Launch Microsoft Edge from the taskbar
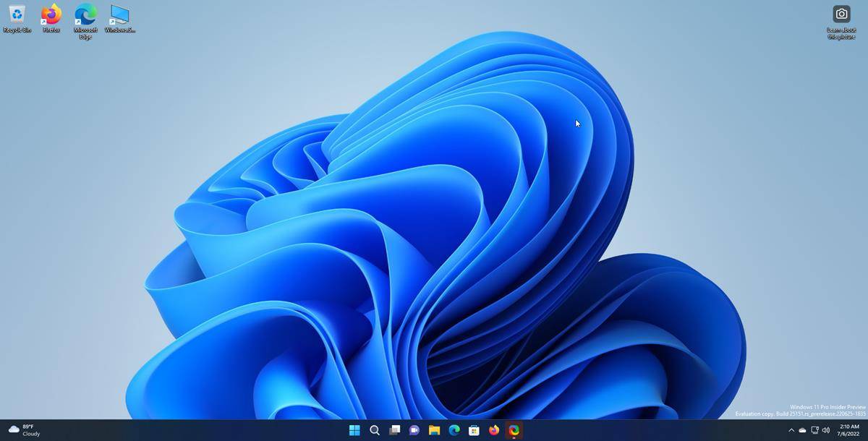Image resolution: width=868 pixels, height=441 pixels. [x=454, y=429]
